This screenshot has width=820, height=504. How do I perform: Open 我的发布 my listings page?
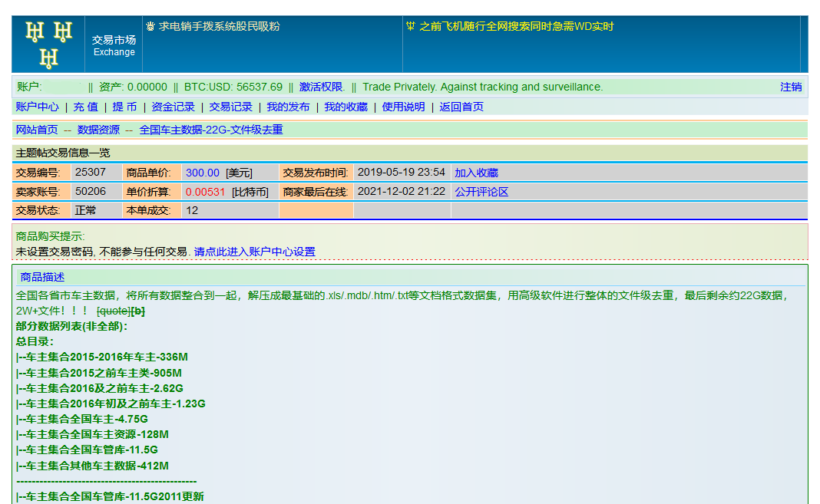point(289,107)
